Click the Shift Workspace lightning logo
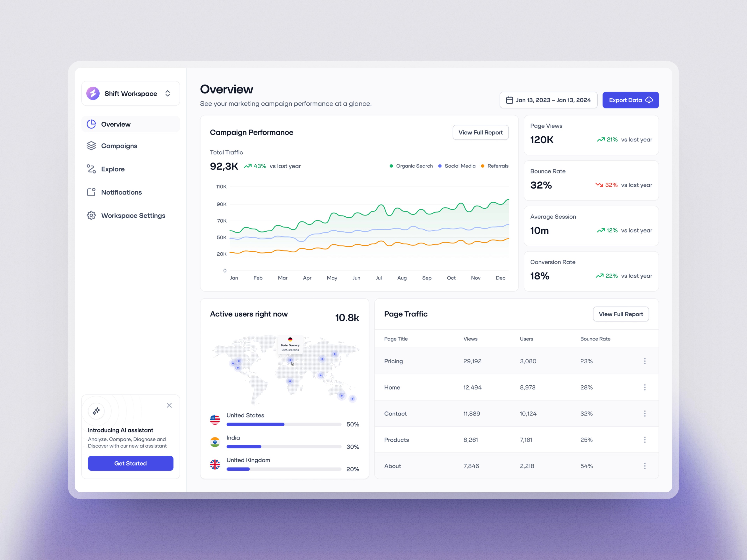This screenshot has width=747, height=560. (x=93, y=94)
